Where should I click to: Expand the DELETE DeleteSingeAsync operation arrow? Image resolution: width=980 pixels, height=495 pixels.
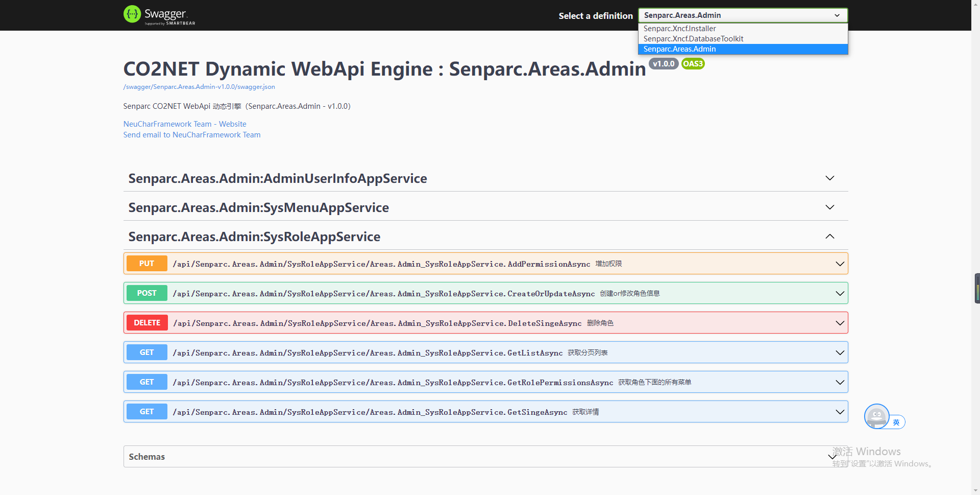(x=840, y=323)
